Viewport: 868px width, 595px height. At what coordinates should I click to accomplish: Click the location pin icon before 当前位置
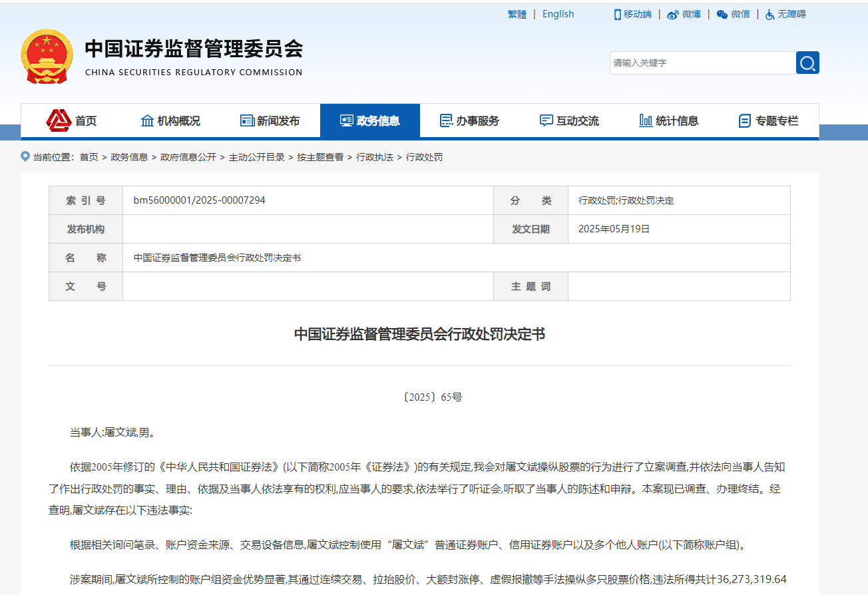click(23, 156)
